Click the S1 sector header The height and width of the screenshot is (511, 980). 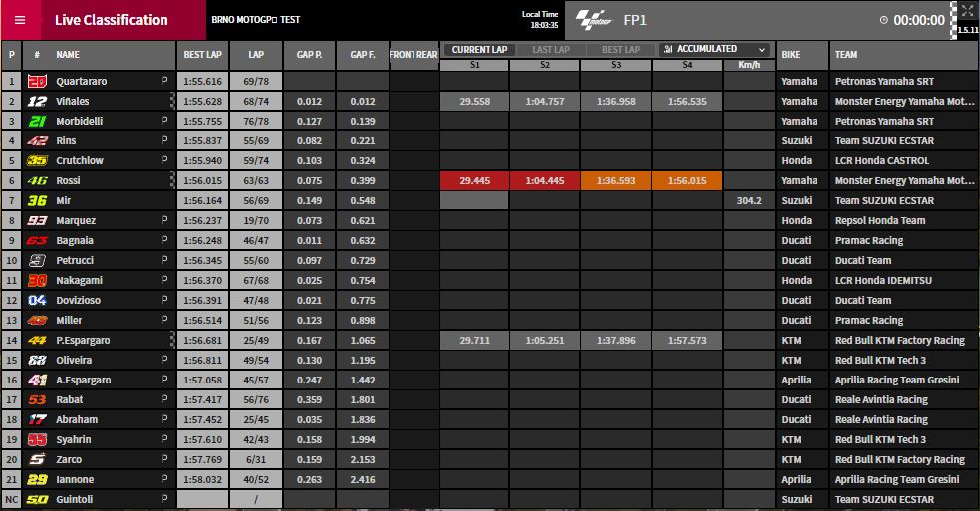[475, 65]
